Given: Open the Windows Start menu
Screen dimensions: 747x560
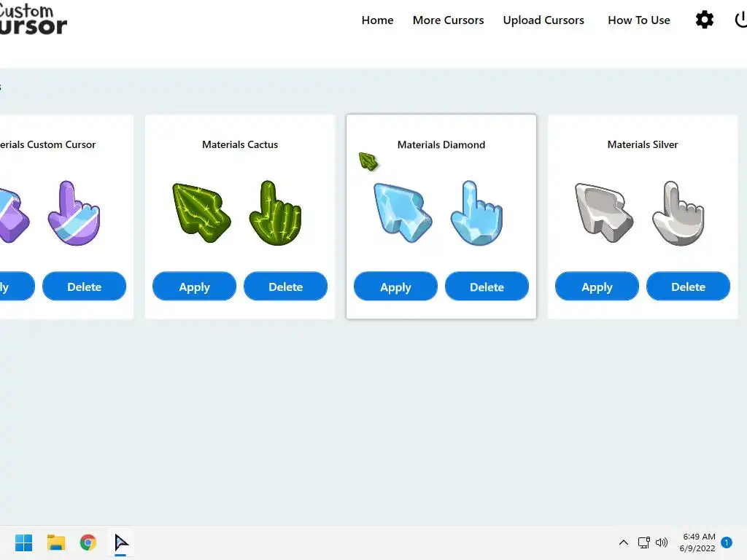Looking at the screenshot, I should pyautogui.click(x=24, y=542).
